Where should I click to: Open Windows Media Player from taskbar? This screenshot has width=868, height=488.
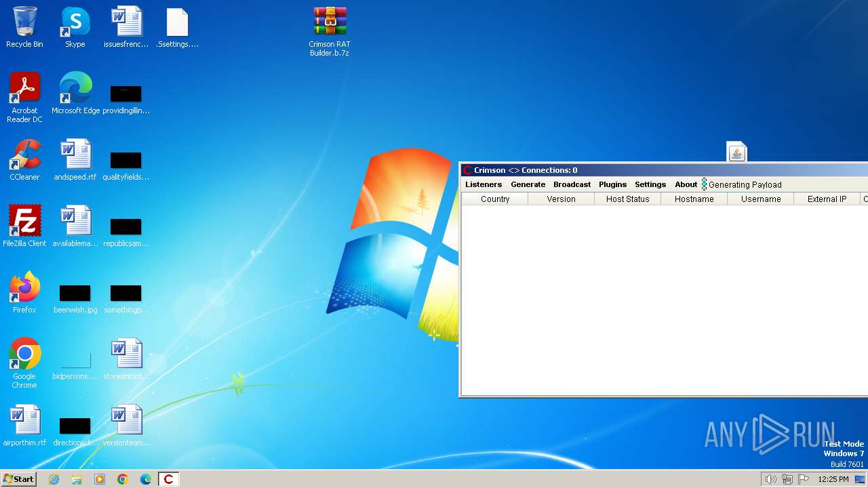pos(100,479)
